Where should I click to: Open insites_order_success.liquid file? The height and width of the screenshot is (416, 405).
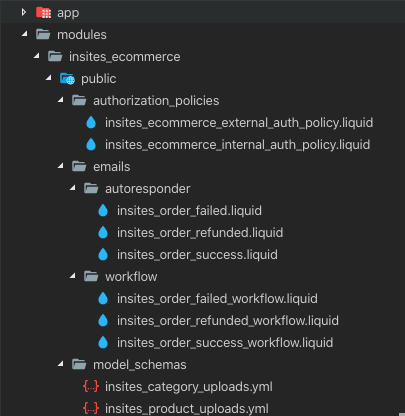pyautogui.click(x=197, y=255)
